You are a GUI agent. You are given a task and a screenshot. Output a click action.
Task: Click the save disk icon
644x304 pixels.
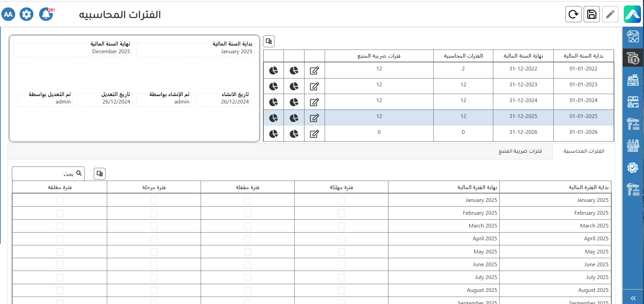point(591,14)
